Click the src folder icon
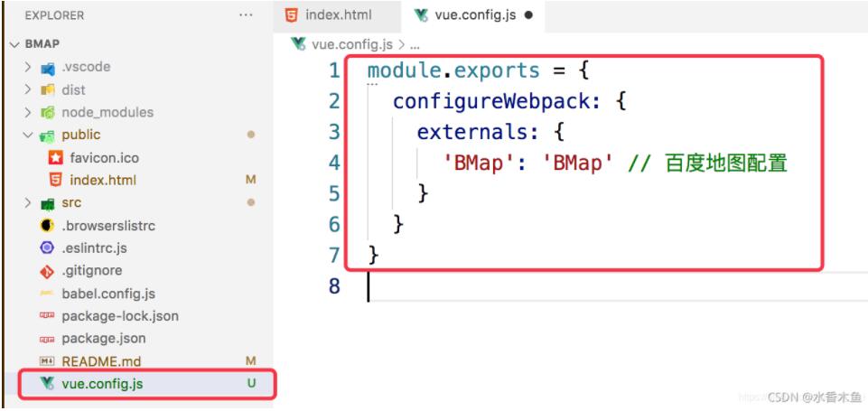Screen dimensions: 868x411 48,203
